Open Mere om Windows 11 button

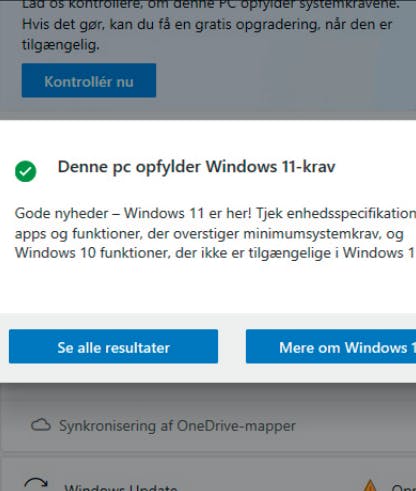point(331,346)
